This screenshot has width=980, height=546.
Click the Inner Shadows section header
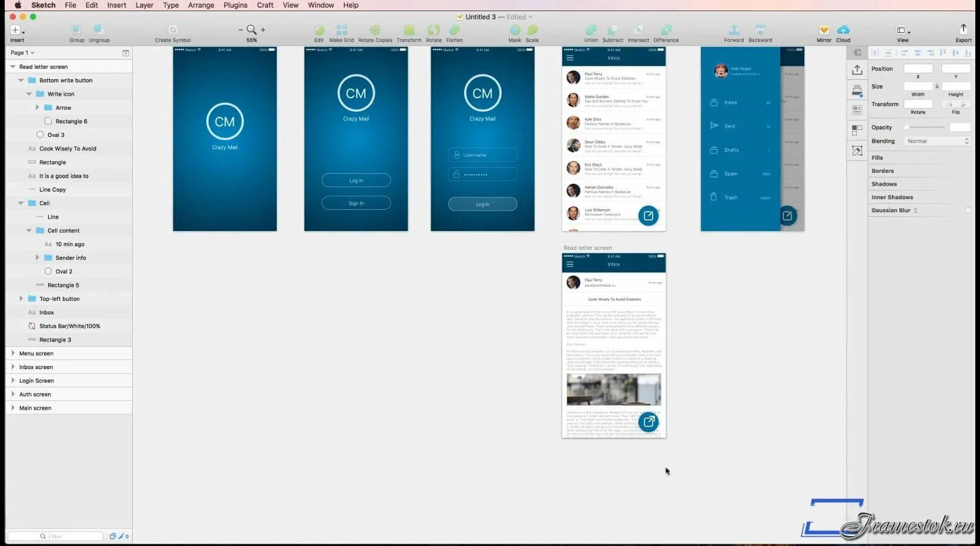coord(892,197)
